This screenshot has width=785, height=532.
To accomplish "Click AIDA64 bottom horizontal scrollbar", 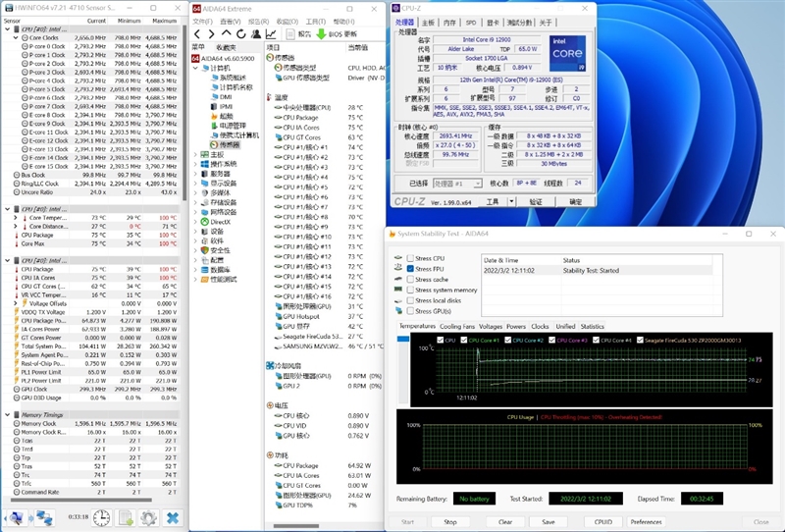I will [x=296, y=526].
